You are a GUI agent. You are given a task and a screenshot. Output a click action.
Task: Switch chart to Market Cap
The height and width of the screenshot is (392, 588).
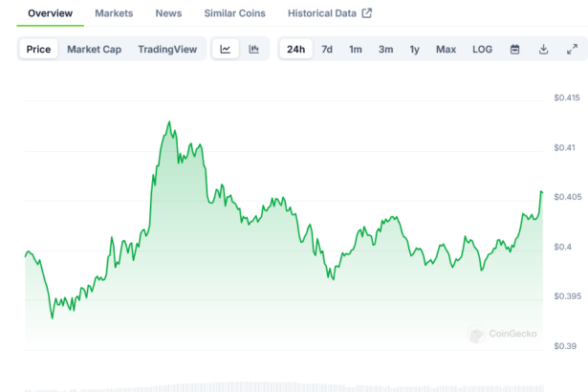tap(94, 49)
